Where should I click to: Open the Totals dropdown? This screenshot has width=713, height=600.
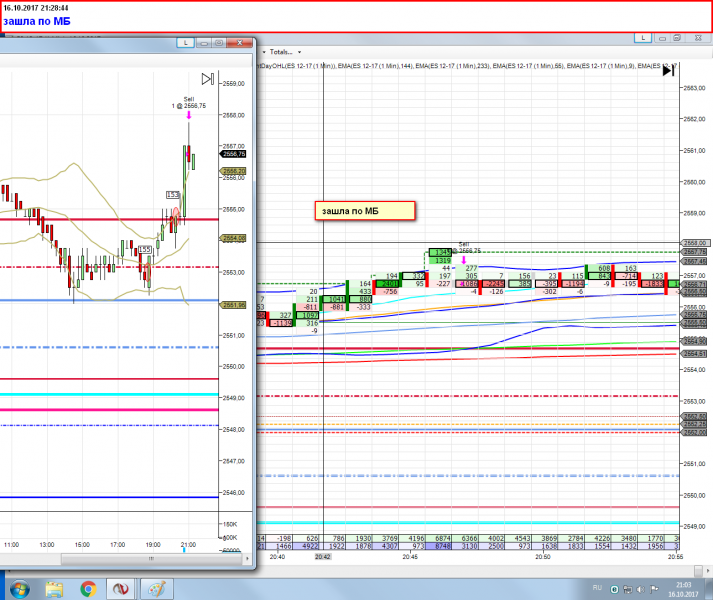click(281, 51)
